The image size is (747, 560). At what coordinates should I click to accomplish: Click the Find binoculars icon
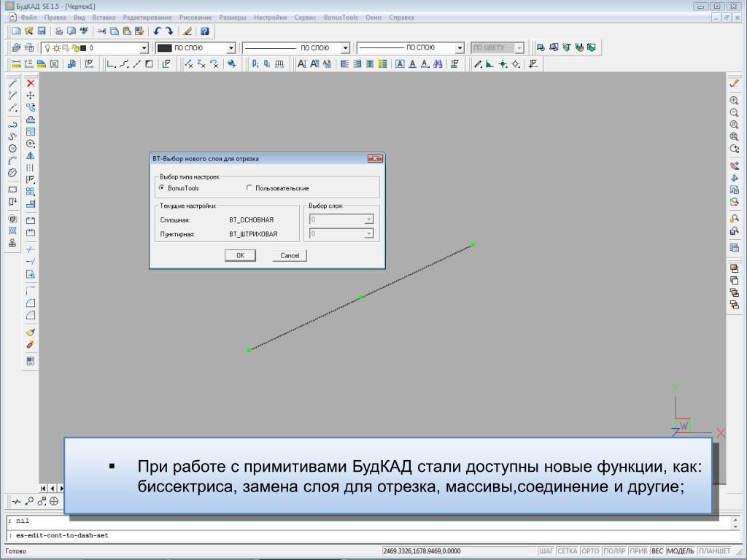(438, 63)
